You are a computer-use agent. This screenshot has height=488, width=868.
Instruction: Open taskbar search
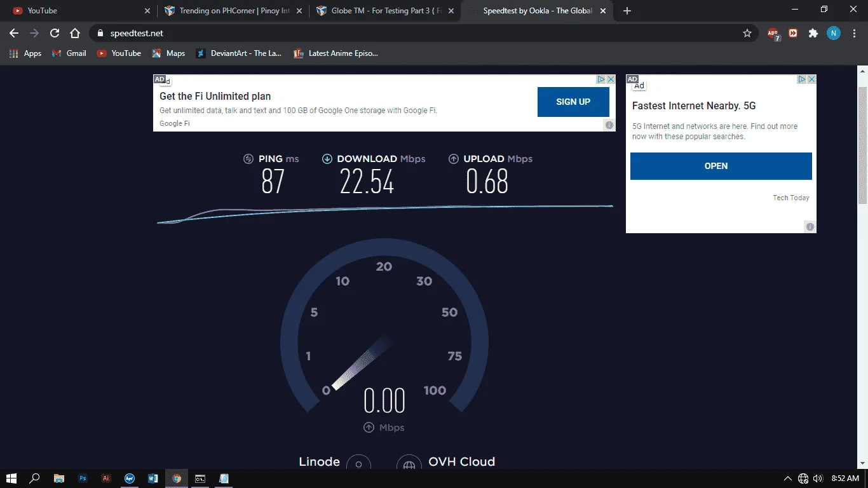[35, 478]
